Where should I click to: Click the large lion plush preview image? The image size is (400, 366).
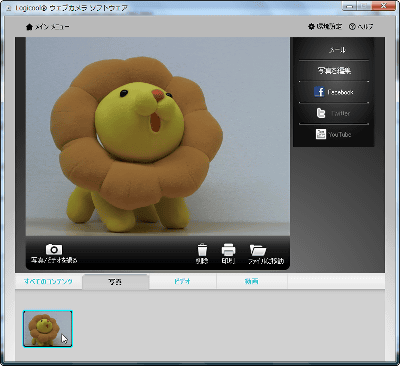[x=158, y=137]
